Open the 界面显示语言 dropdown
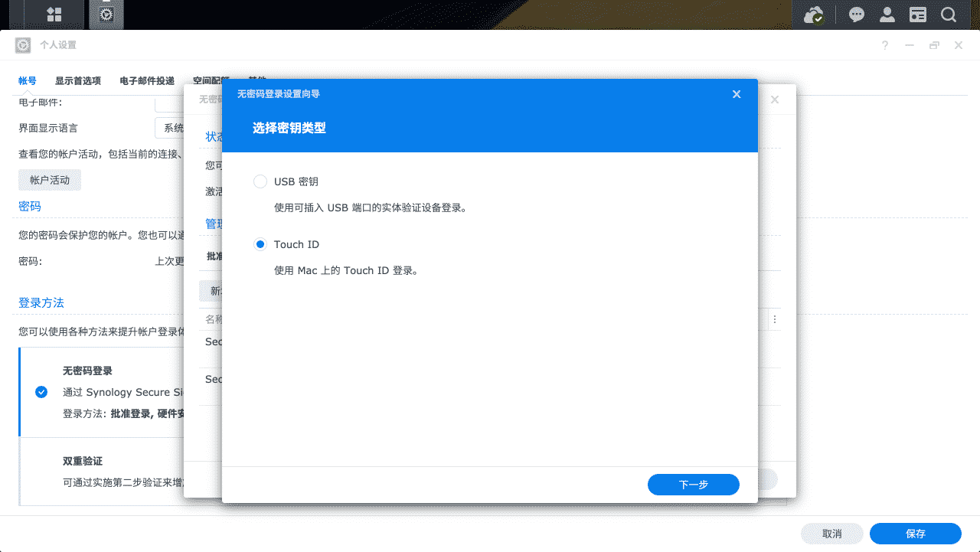This screenshot has width=980, height=552. tap(170, 128)
